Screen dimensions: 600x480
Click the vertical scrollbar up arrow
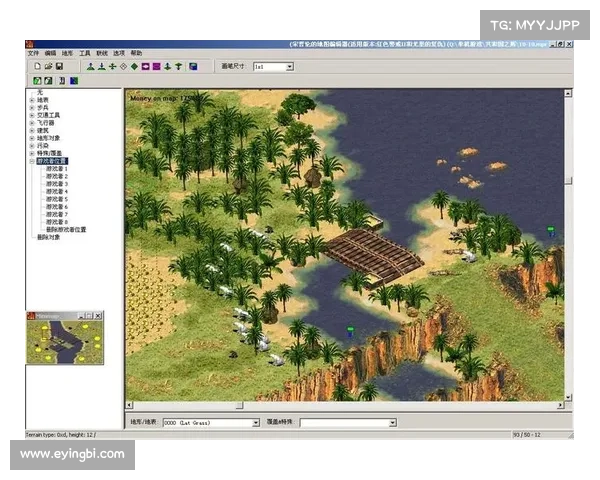(568, 93)
